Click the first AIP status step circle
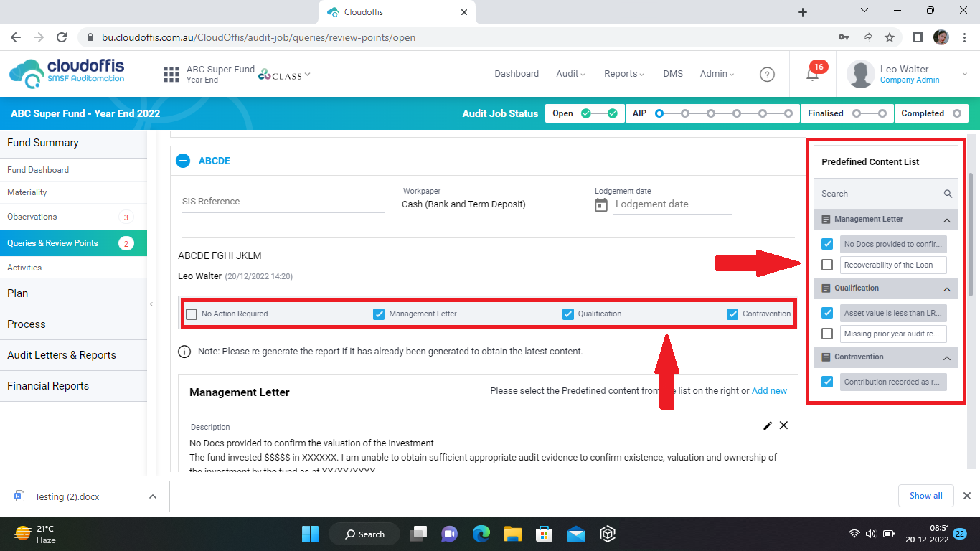980x551 pixels. [x=659, y=113]
